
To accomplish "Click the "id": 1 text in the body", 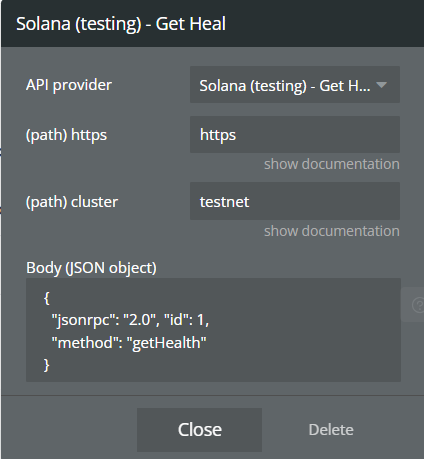I will pos(186,320).
